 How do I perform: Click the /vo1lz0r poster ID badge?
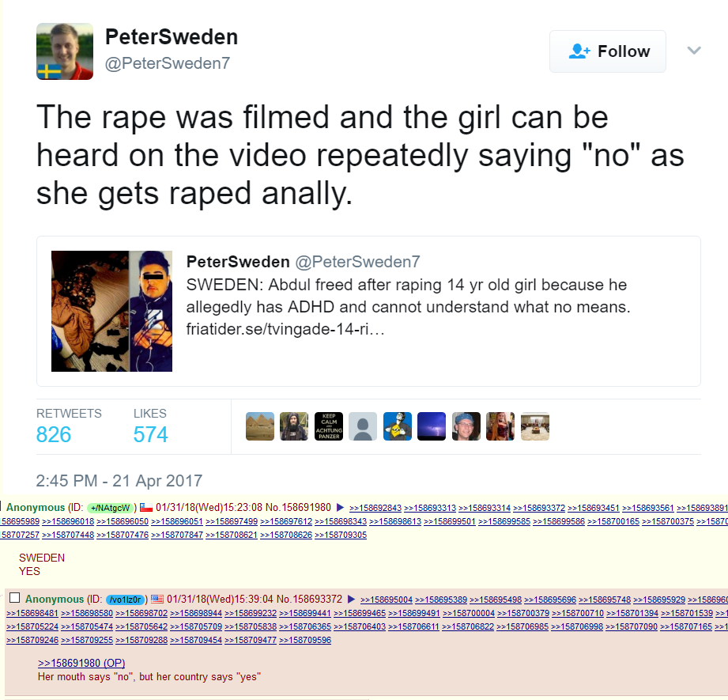[x=125, y=600]
